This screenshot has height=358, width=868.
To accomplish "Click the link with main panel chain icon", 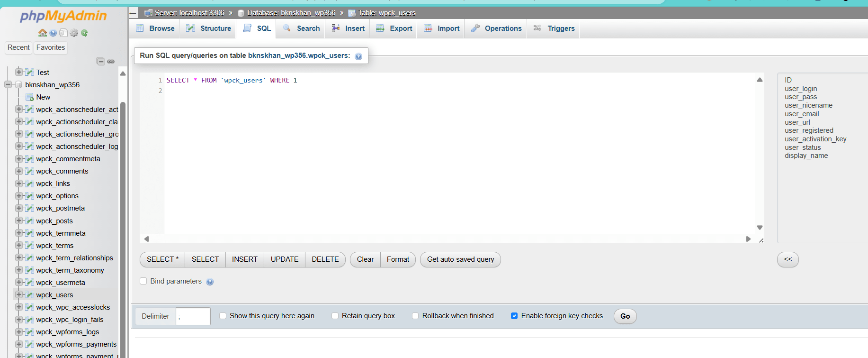I will 111,61.
